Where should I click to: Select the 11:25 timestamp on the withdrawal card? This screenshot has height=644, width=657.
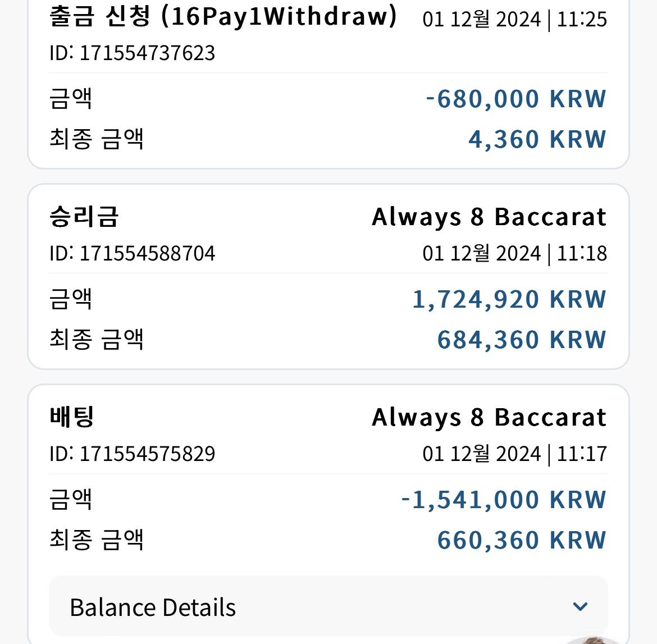coord(582,19)
